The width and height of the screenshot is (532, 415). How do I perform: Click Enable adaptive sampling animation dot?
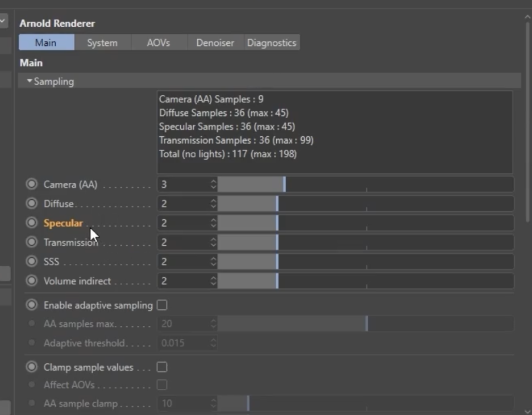[x=32, y=305]
